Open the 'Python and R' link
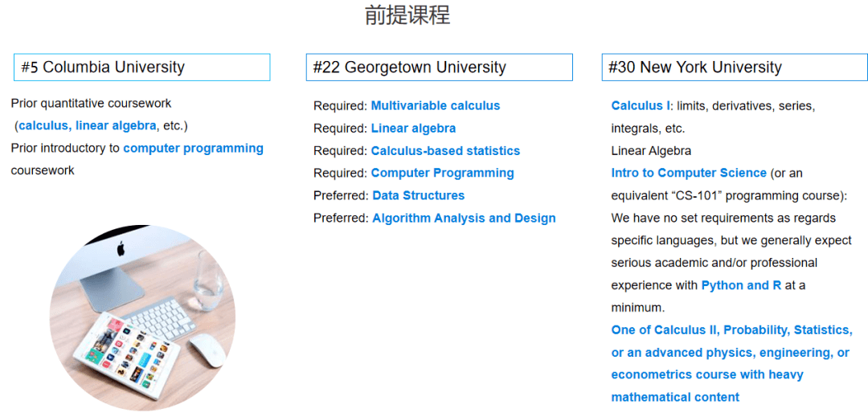The width and height of the screenshot is (868, 413). 741,285
